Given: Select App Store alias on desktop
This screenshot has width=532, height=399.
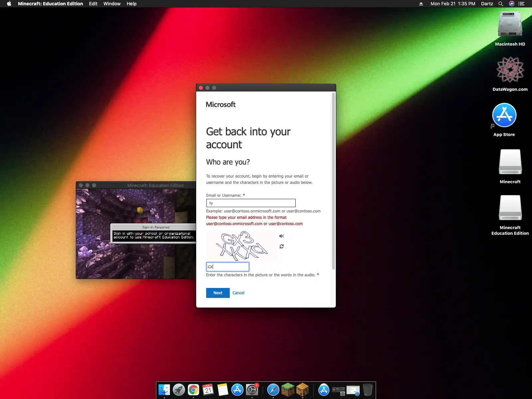Looking at the screenshot, I should (504, 120).
